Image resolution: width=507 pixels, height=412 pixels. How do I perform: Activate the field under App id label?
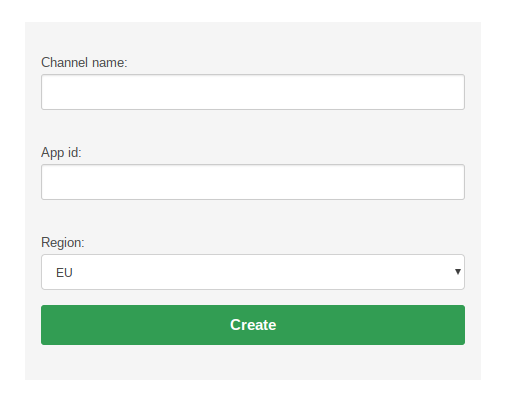point(253,182)
